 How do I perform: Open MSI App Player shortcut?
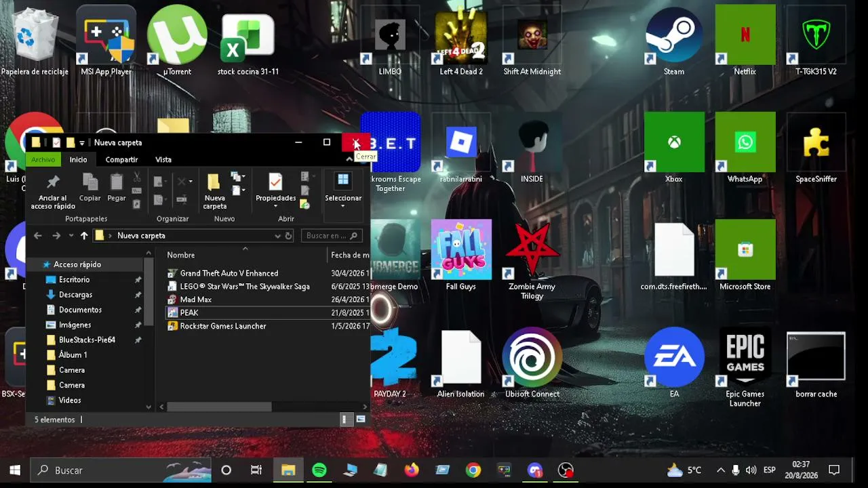pyautogui.click(x=106, y=41)
